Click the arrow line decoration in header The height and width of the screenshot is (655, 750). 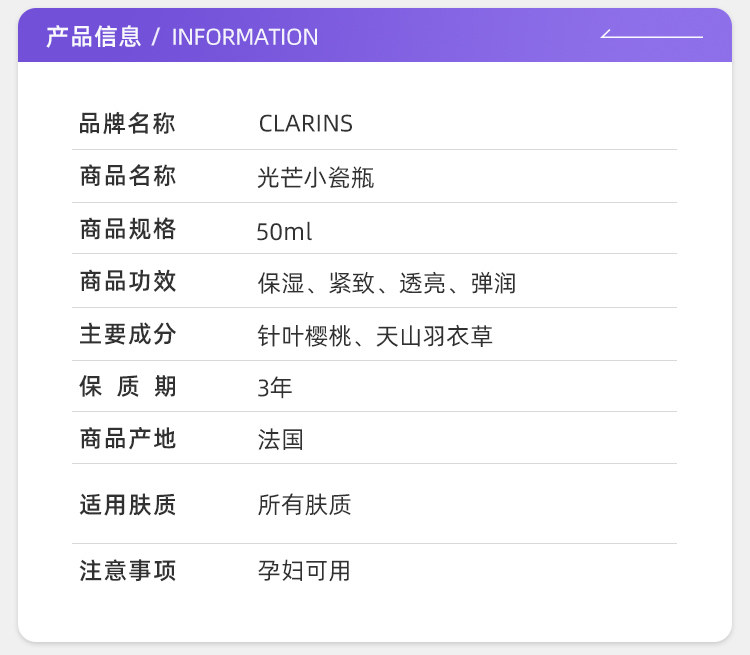(652, 36)
